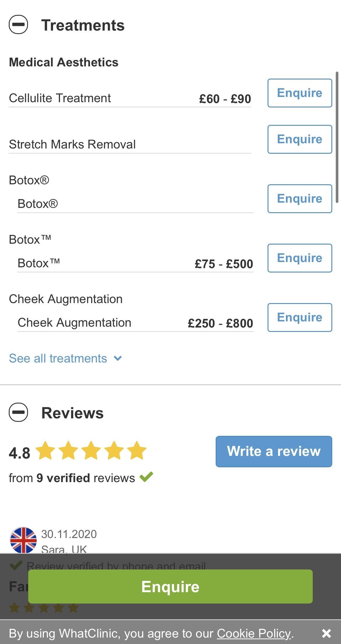Collapse the Treatments section minus icon
This screenshot has width=341, height=644.
(18, 25)
